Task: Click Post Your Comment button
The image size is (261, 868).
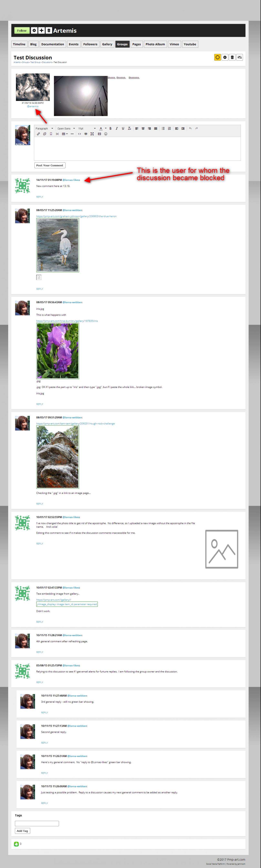Action: click(50, 165)
